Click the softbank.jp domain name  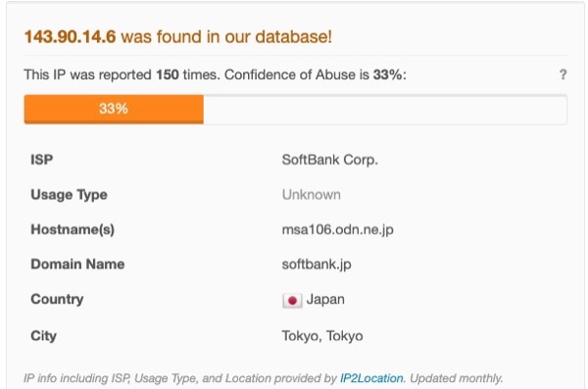pos(317,265)
